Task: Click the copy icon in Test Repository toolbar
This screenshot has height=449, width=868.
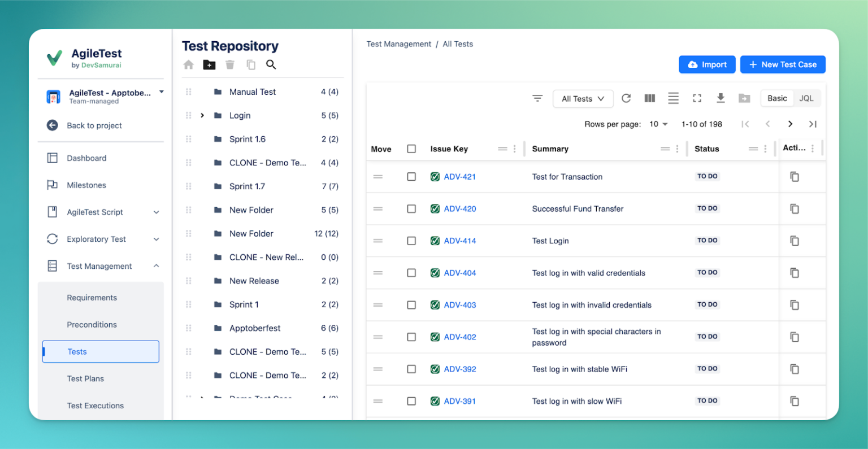Action: [x=251, y=65]
